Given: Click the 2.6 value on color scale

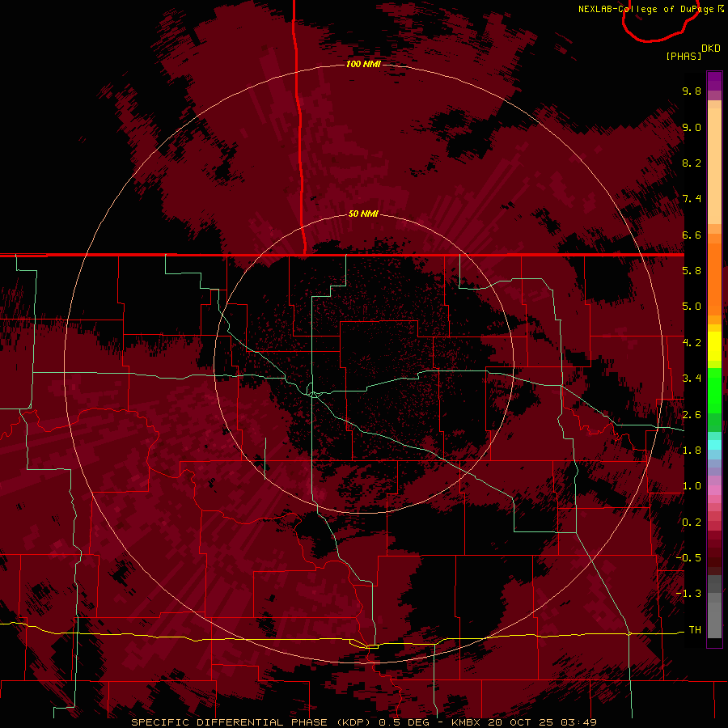Looking at the screenshot, I should point(692,415).
